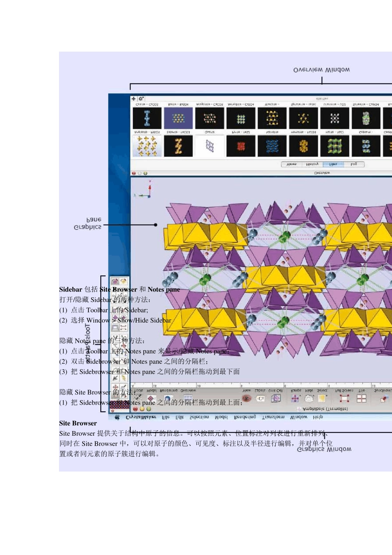
Task: Open the Apple menu
Action: [117, 417]
